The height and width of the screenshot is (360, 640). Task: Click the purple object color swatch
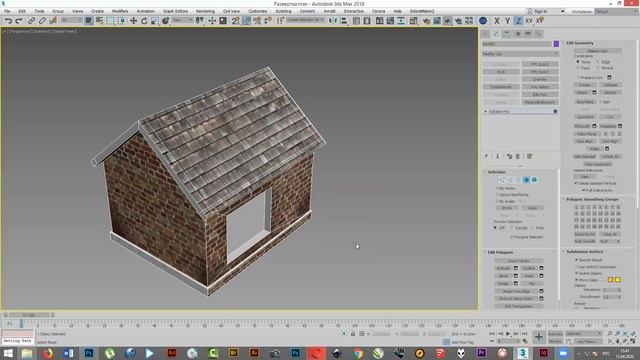point(556,44)
